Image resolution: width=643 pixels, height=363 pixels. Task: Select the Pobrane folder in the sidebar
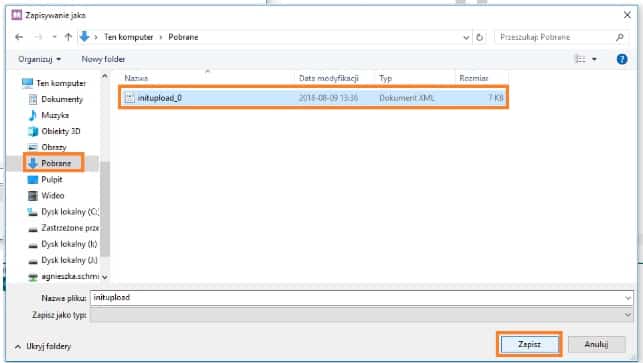click(56, 163)
